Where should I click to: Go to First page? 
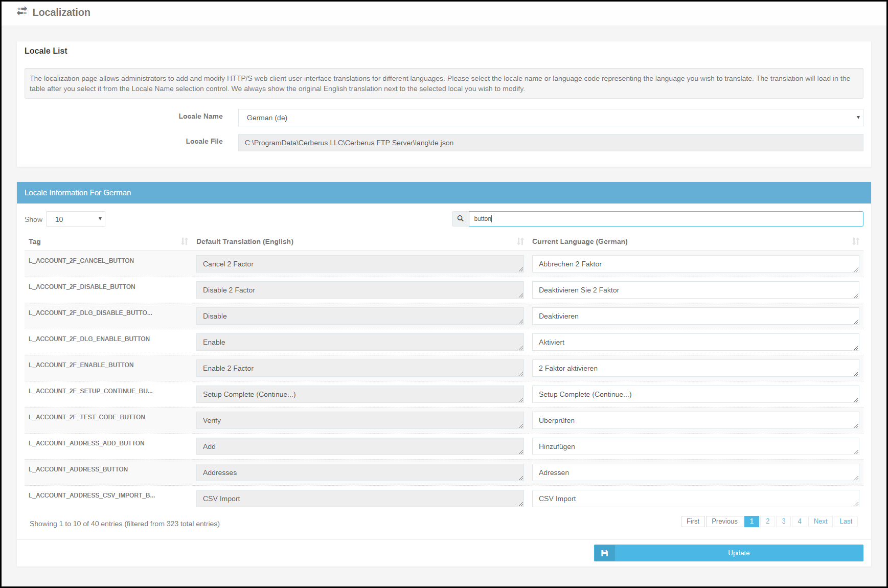point(693,522)
